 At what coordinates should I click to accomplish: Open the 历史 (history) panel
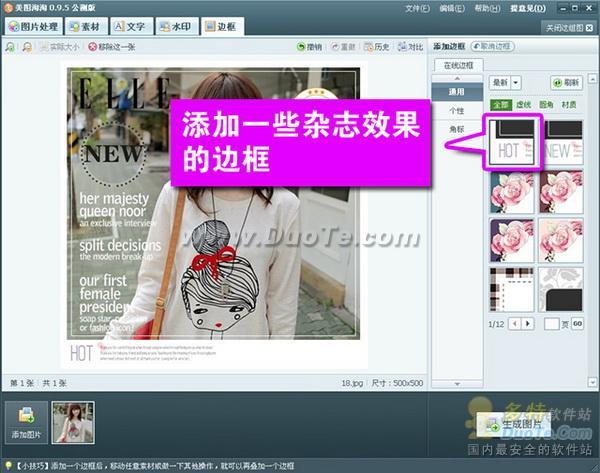(377, 47)
